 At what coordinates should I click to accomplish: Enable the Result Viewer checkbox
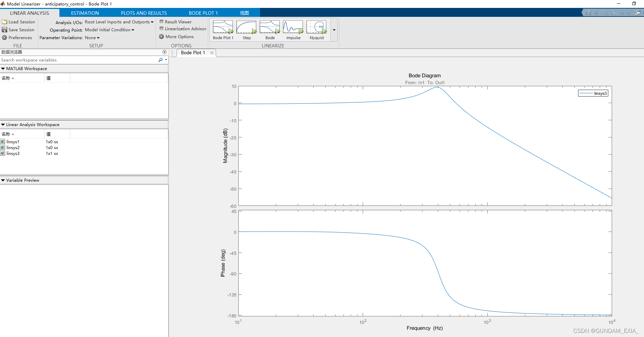[x=161, y=21]
